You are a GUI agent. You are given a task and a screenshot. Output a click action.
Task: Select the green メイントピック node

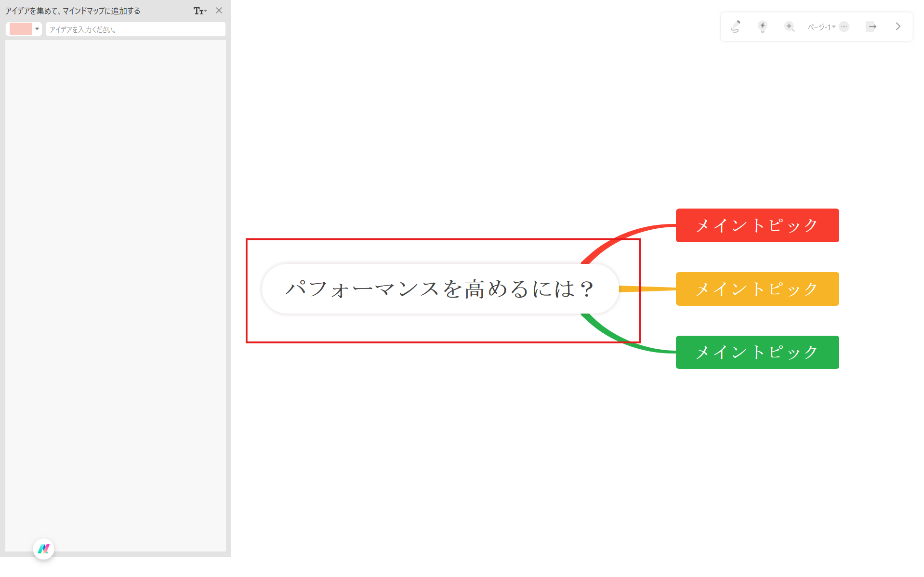point(757,352)
